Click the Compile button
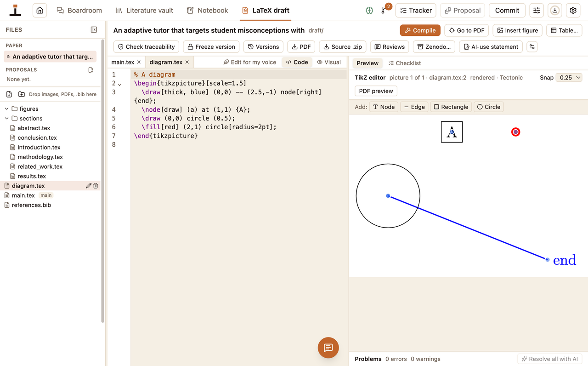 420,30
